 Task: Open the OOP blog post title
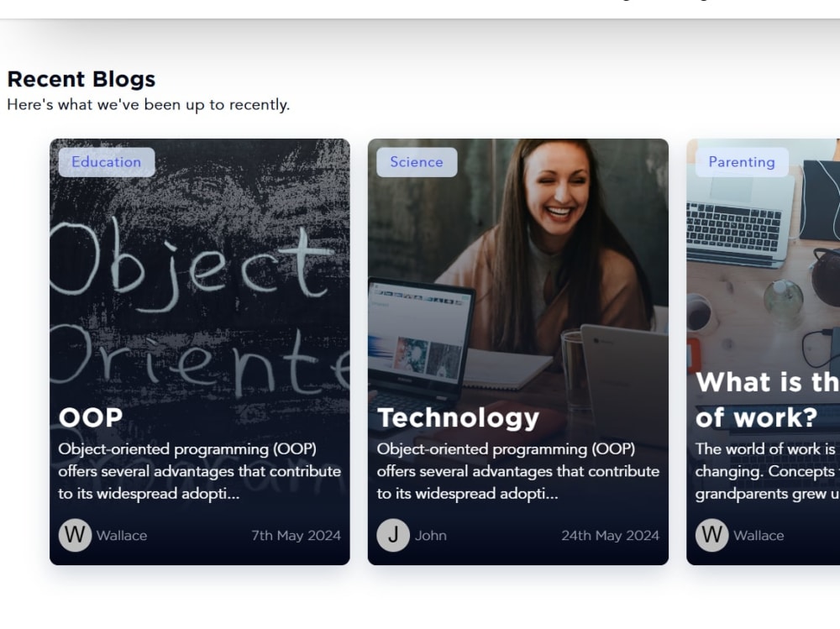pos(91,417)
